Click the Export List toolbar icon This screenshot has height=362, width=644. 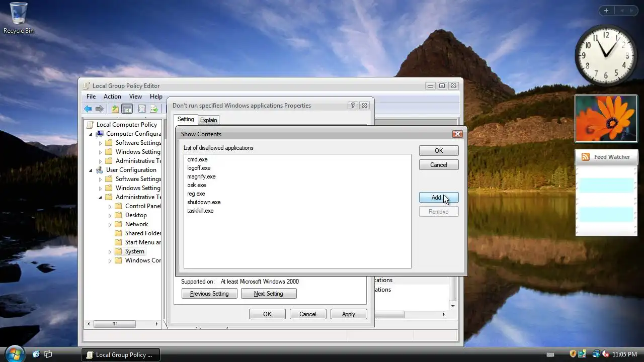[154, 109]
